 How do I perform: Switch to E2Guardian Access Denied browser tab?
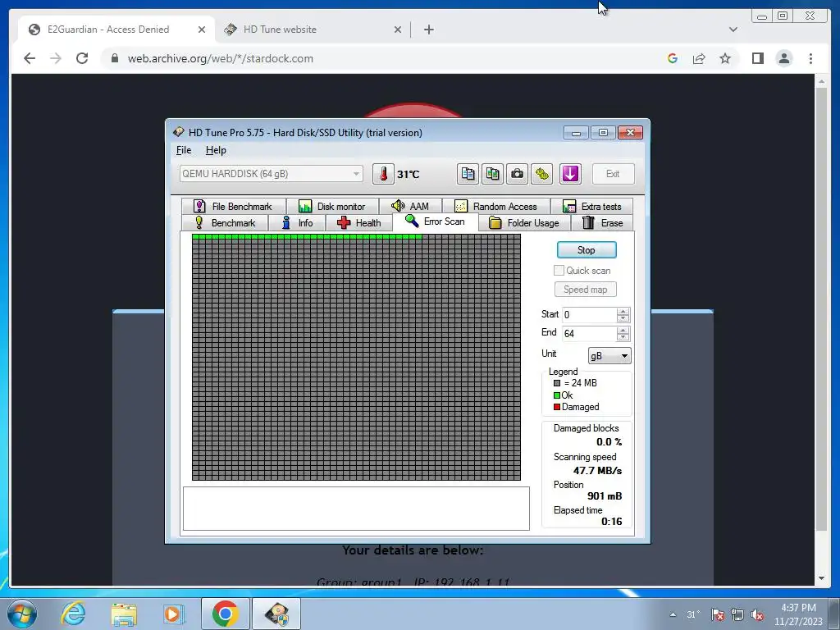pos(115,30)
